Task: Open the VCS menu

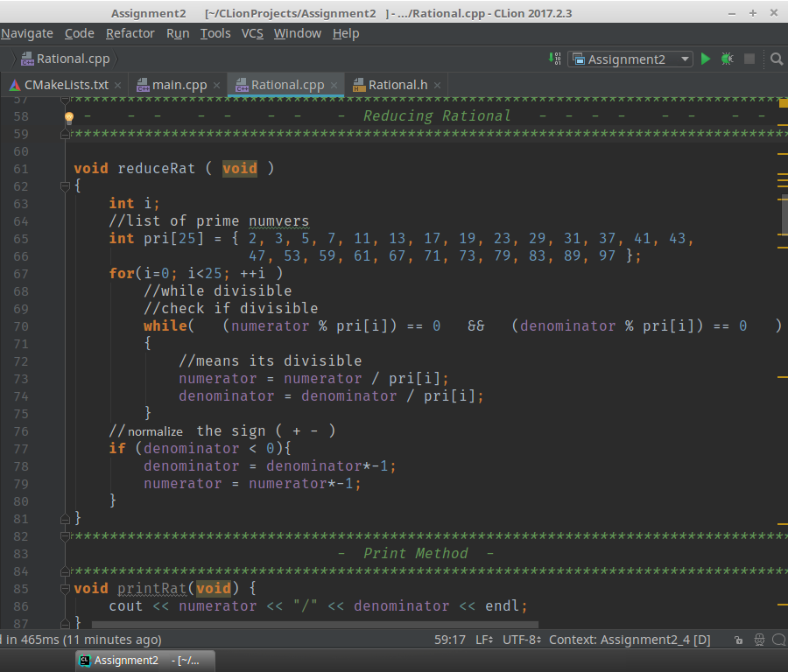Action: point(252,33)
